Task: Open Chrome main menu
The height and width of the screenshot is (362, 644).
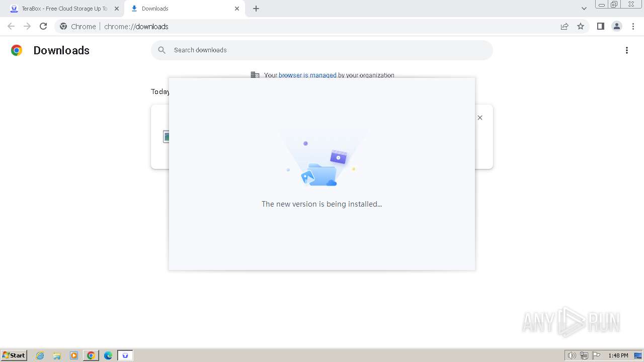Action: click(x=633, y=26)
